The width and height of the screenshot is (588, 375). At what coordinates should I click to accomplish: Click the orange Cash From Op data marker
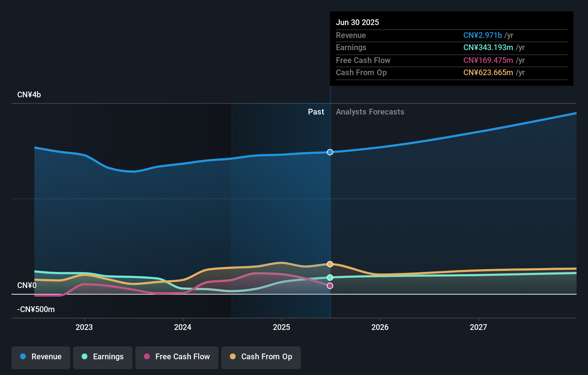coord(330,264)
